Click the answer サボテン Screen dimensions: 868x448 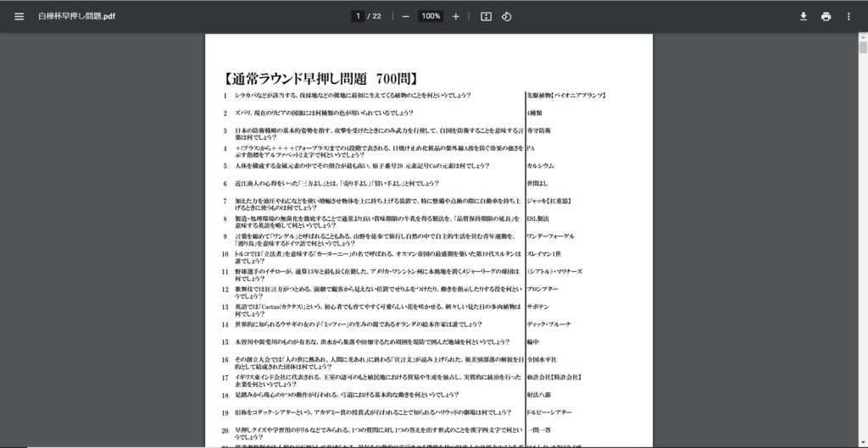pyautogui.click(x=537, y=307)
